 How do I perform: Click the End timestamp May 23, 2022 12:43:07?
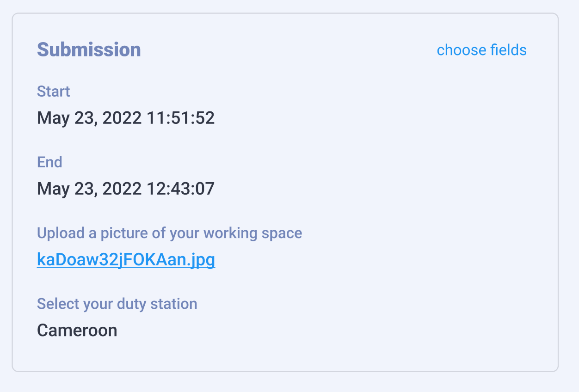[126, 189]
